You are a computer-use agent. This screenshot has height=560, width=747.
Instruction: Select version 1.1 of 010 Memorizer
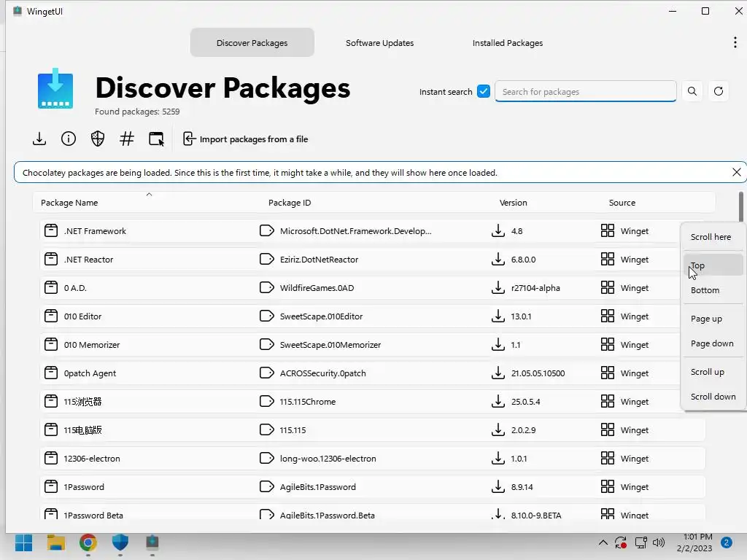click(x=516, y=345)
